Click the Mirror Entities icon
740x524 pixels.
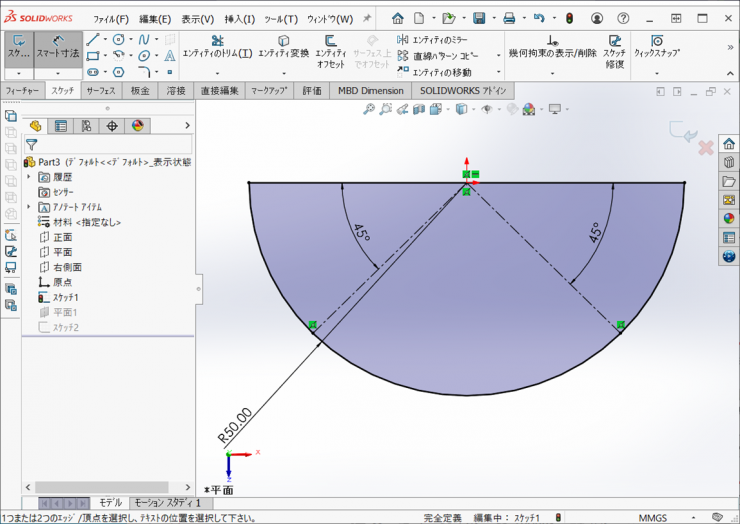tap(403, 39)
